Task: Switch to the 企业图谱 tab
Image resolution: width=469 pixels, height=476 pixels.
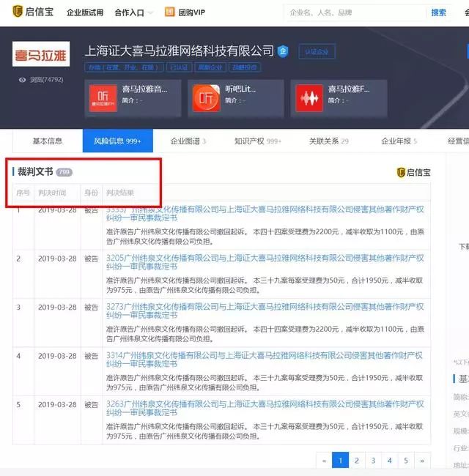Action: pyautogui.click(x=188, y=141)
